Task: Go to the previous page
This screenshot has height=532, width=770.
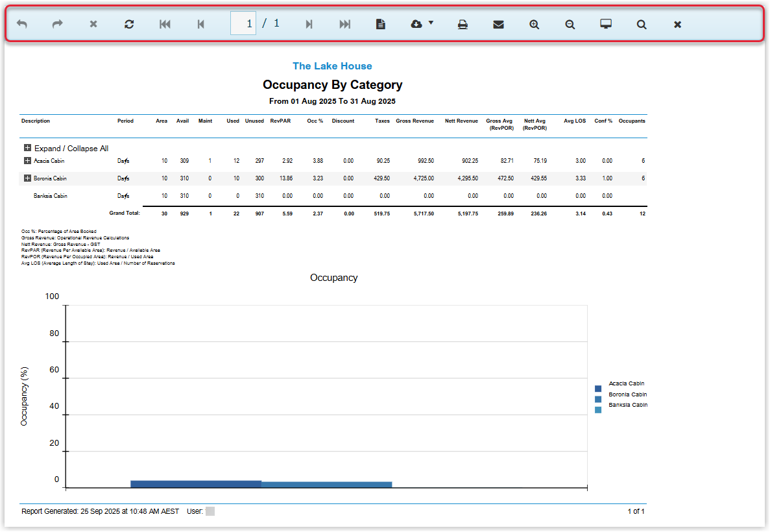Action: (201, 24)
